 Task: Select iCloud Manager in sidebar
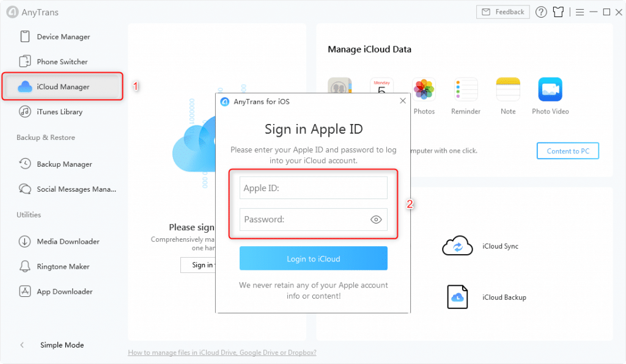click(x=63, y=87)
